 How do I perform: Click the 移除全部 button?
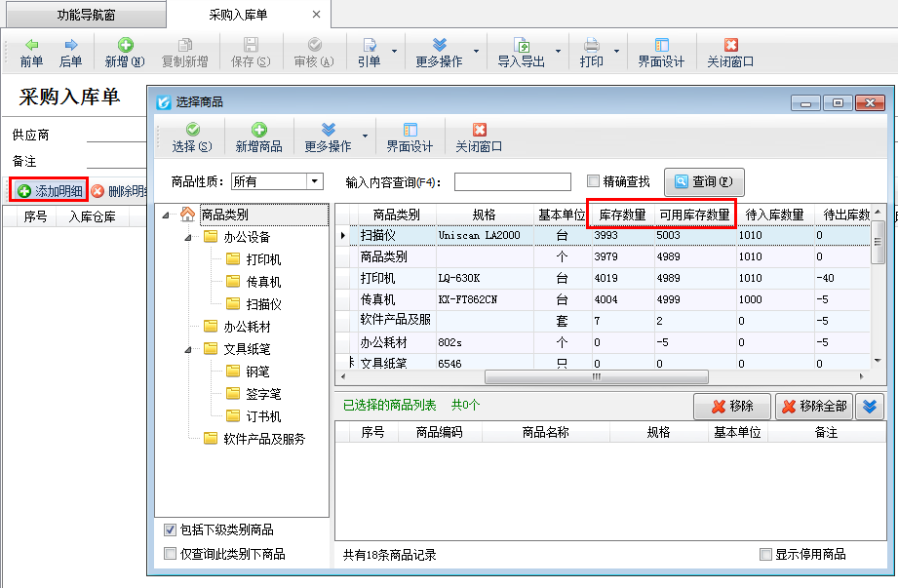[x=813, y=407]
